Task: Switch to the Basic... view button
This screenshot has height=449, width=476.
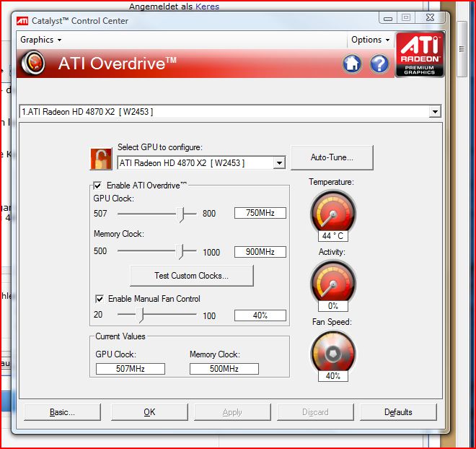Action: click(x=62, y=412)
